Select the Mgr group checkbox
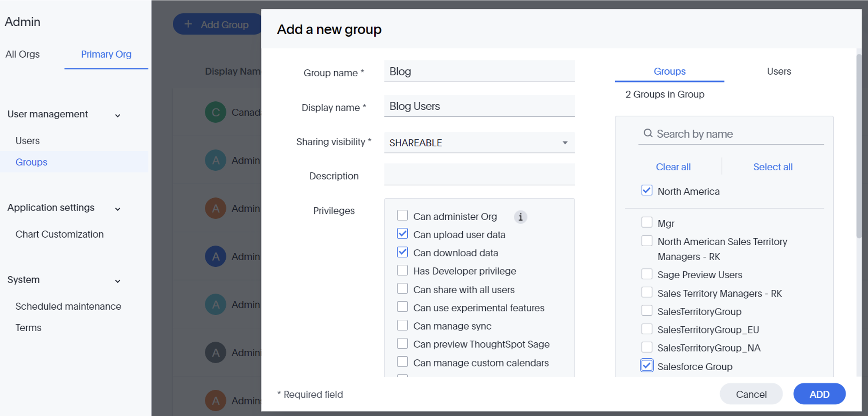The width and height of the screenshot is (868, 416). [x=647, y=222]
